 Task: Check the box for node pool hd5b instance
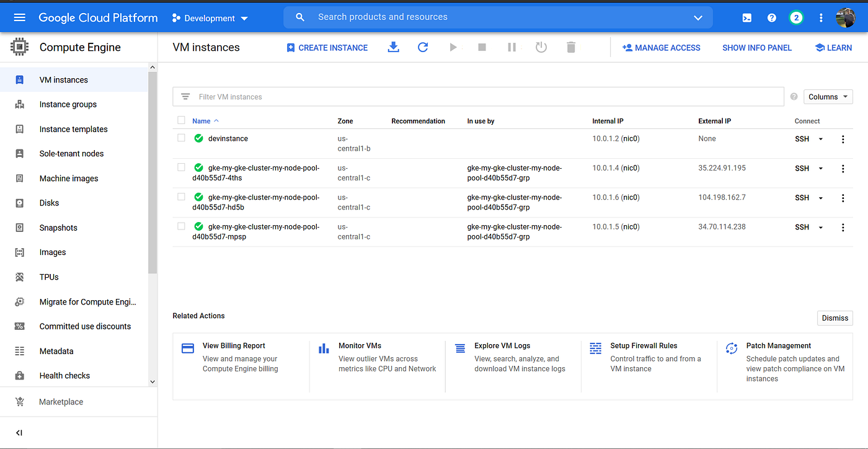coord(181,197)
